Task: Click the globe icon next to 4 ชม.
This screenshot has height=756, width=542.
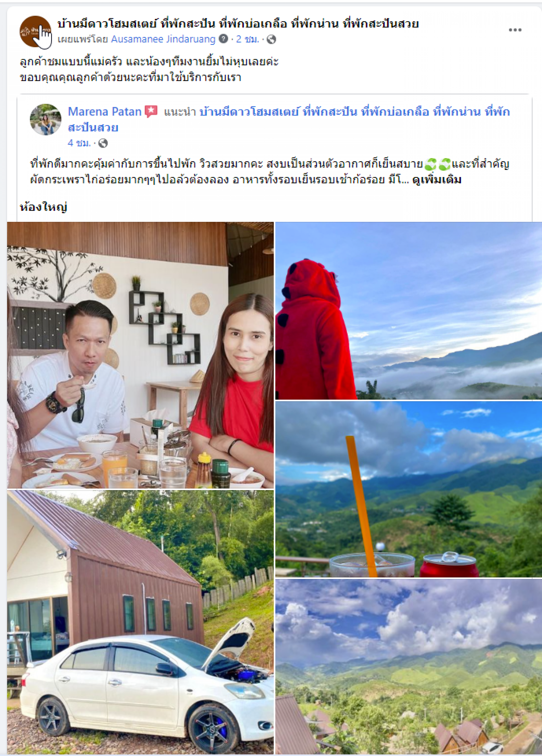Action: 103,143
